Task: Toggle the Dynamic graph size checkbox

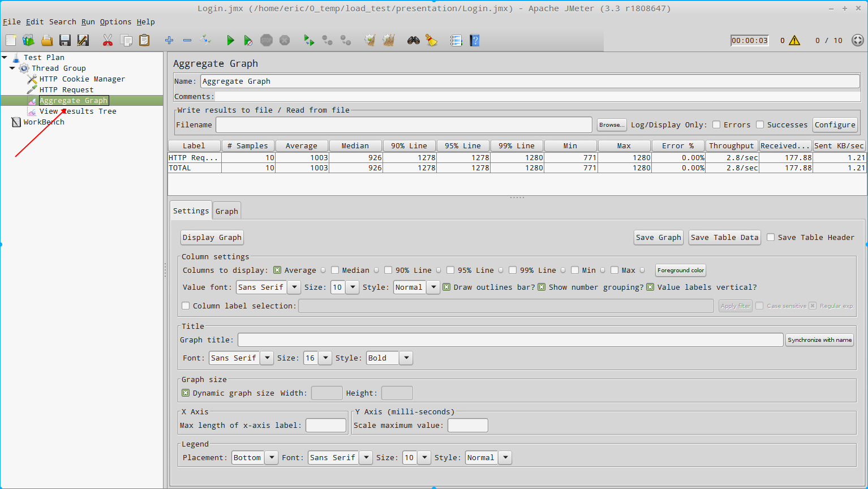Action: pyautogui.click(x=186, y=393)
